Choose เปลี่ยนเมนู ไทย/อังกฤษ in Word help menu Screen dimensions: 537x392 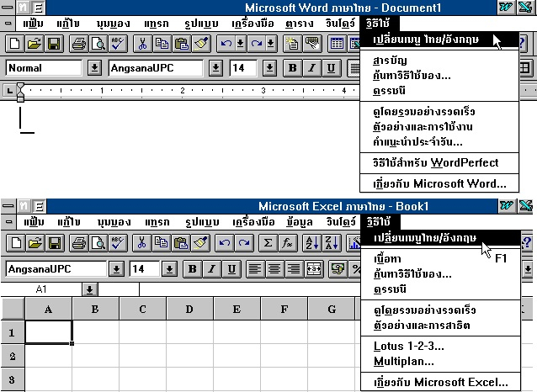tap(439, 40)
